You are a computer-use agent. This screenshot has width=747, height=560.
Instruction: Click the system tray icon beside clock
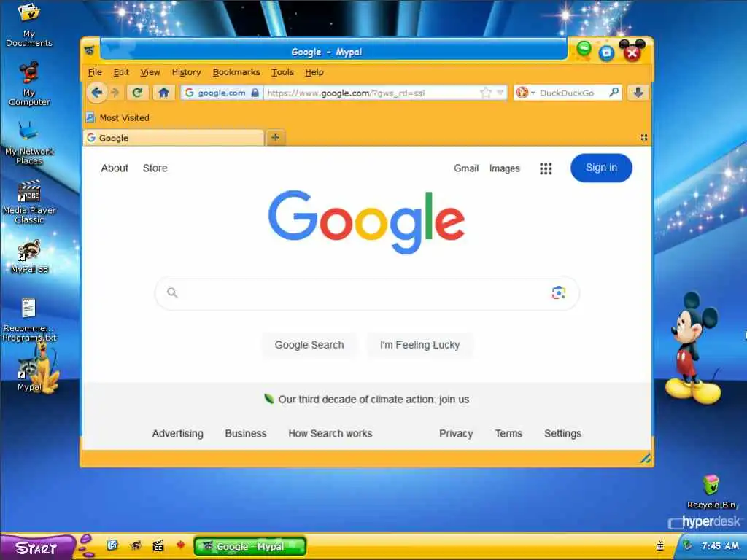tap(687, 545)
